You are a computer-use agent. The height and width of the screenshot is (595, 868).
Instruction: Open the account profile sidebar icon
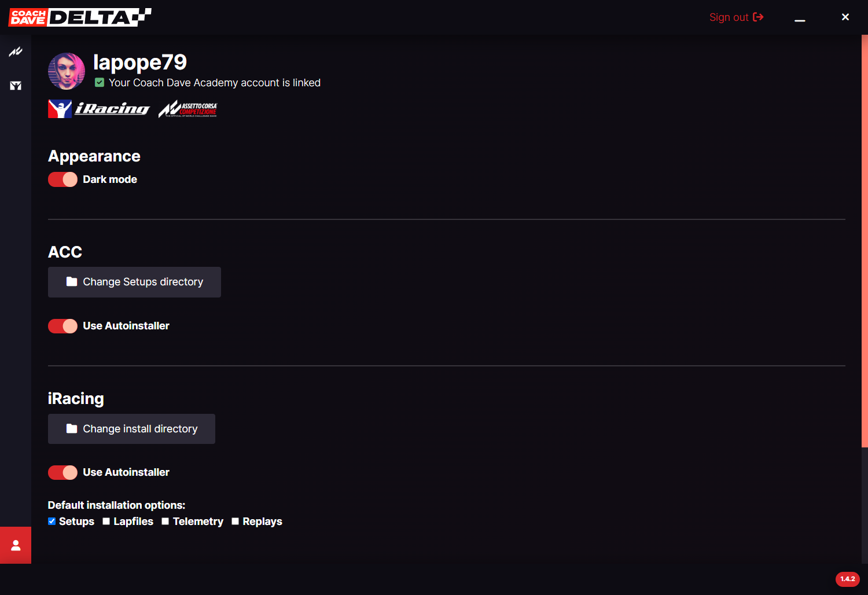(x=16, y=545)
